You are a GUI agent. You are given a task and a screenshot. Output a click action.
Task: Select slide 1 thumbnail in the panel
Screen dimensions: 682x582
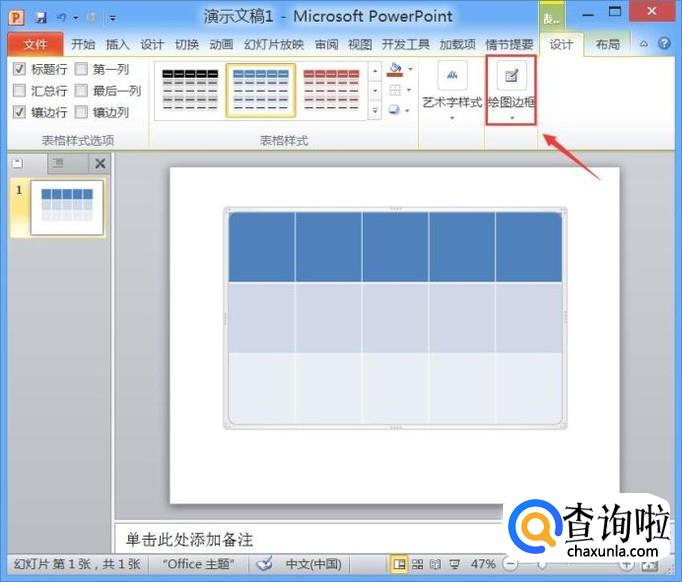67,207
